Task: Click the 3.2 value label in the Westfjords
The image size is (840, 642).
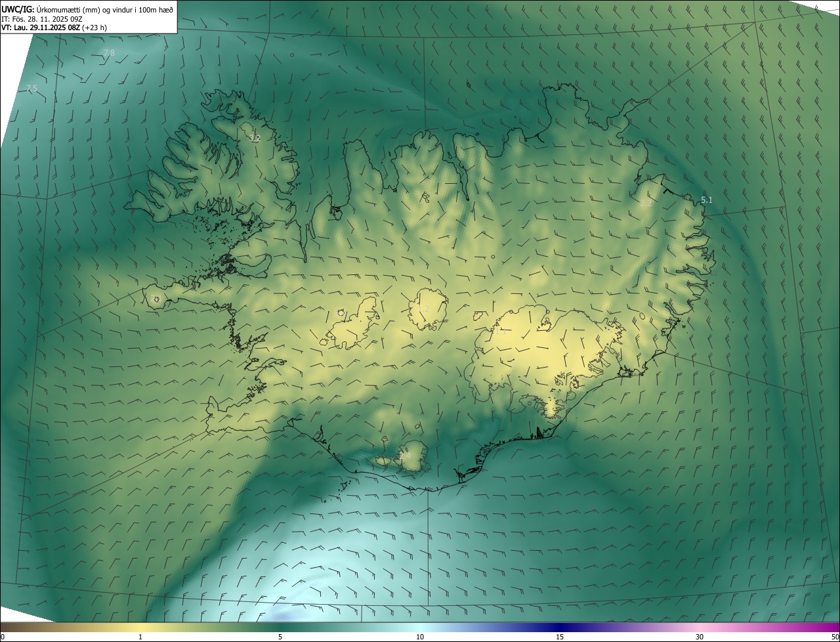Action: tap(255, 139)
